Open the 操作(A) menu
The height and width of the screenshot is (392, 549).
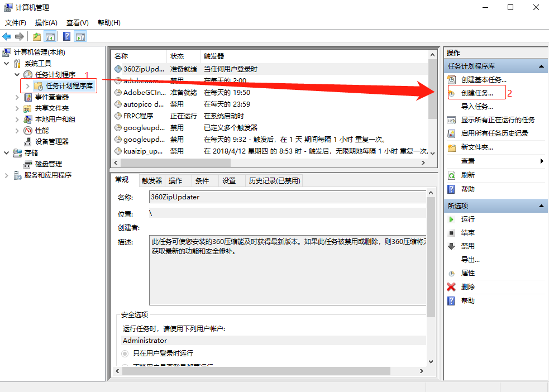coord(46,23)
